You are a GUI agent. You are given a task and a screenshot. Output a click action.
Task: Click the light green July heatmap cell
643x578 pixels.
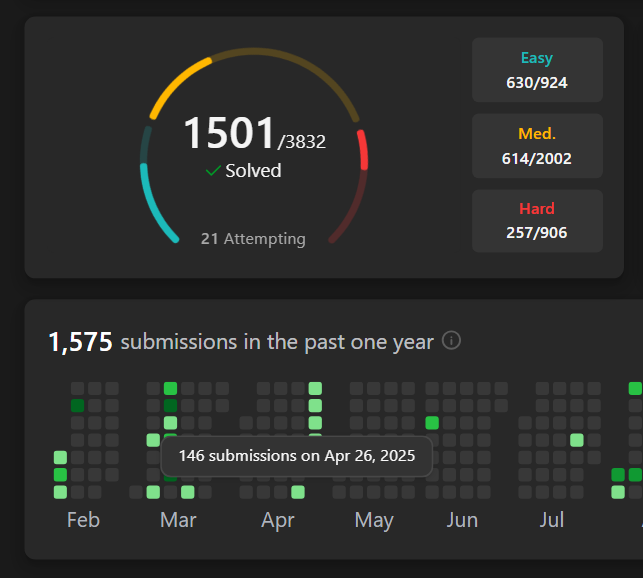click(577, 440)
